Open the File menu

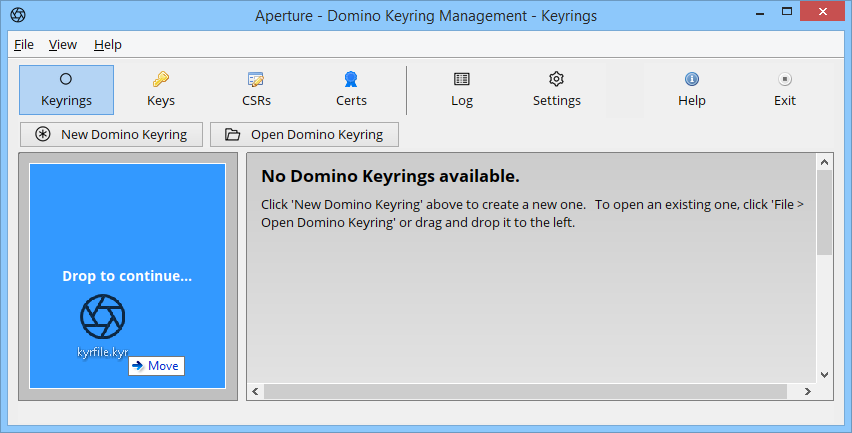[24, 45]
